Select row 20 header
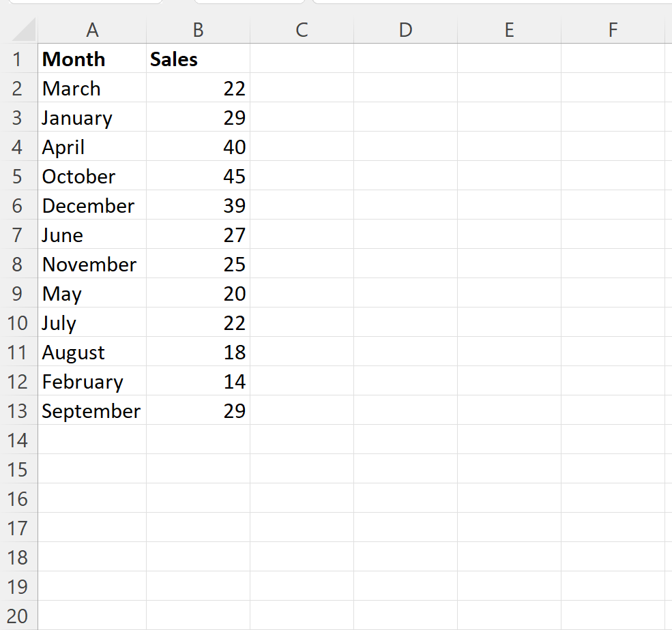 (x=18, y=616)
